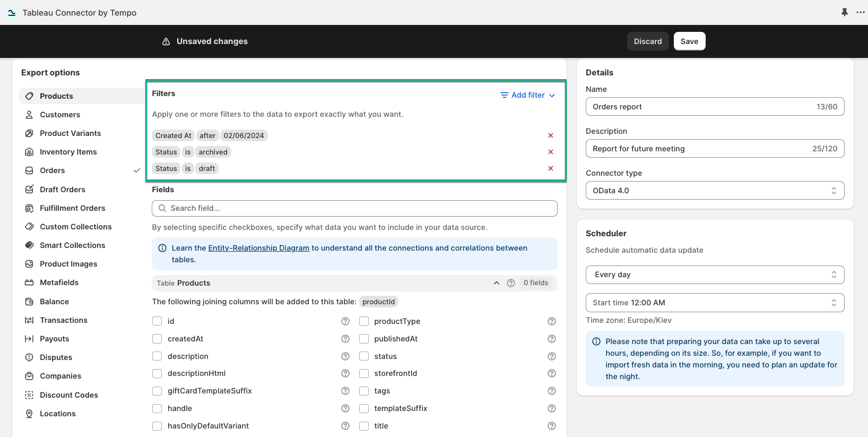Remove the Status is archived filter
The image size is (868, 437).
tap(551, 152)
